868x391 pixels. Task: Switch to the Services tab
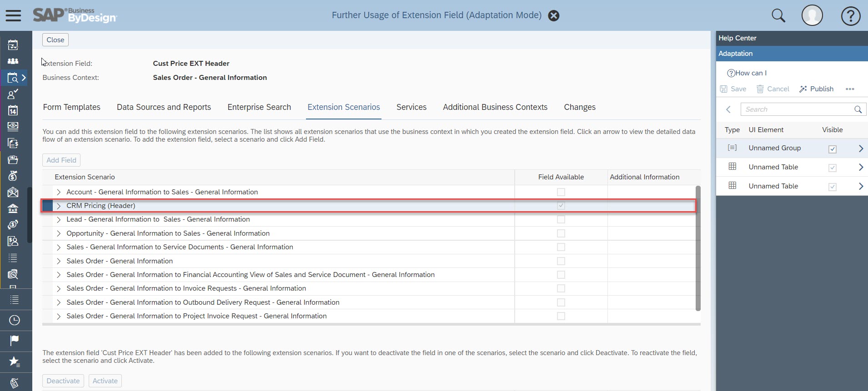click(x=411, y=107)
